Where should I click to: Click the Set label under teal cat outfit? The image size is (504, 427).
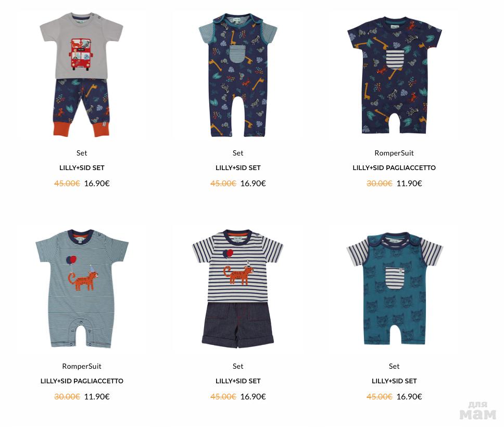(394, 366)
